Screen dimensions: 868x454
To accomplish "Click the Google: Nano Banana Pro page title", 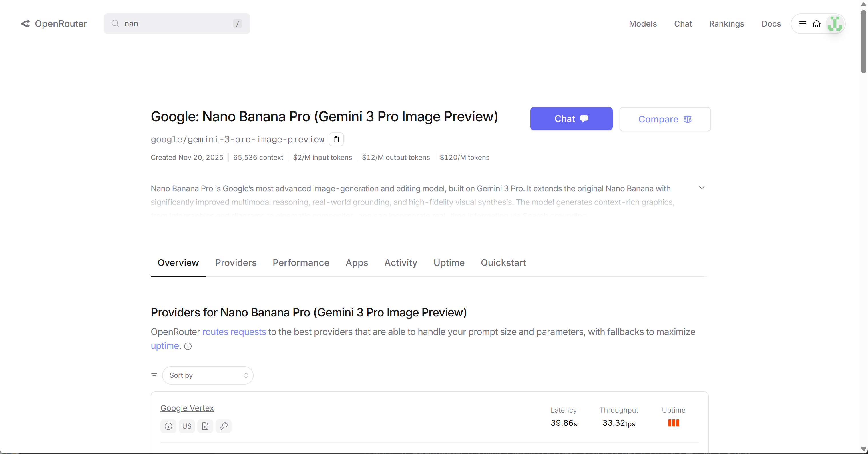I will point(324,116).
